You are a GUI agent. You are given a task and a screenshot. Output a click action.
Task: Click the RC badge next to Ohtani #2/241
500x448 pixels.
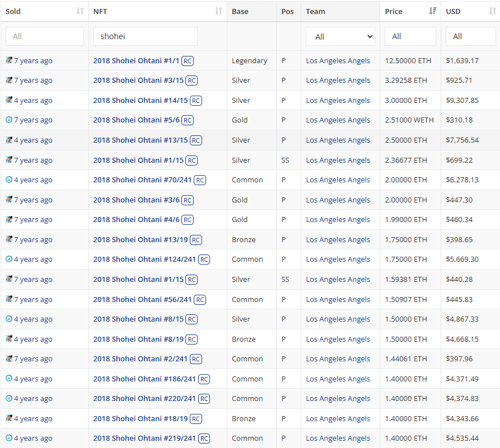point(196,359)
